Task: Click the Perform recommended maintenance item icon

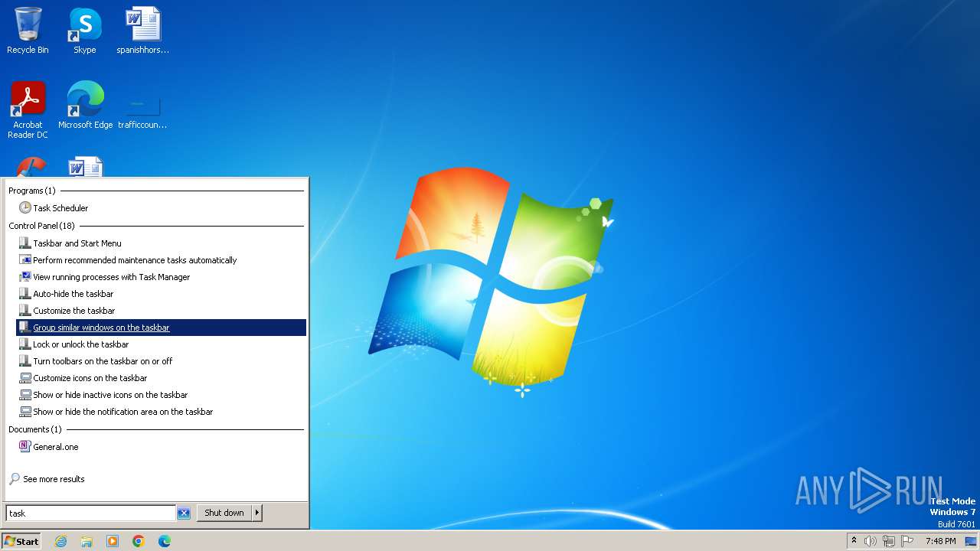Action: 25,259
